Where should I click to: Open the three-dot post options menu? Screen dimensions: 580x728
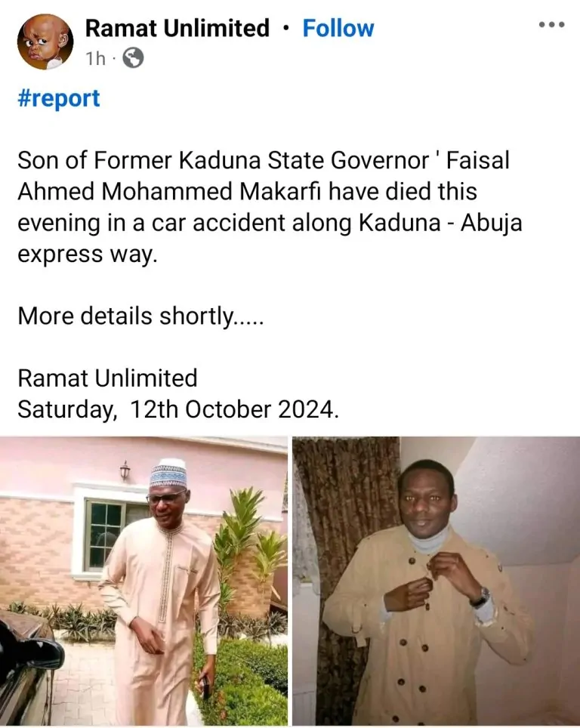pyautogui.click(x=551, y=25)
